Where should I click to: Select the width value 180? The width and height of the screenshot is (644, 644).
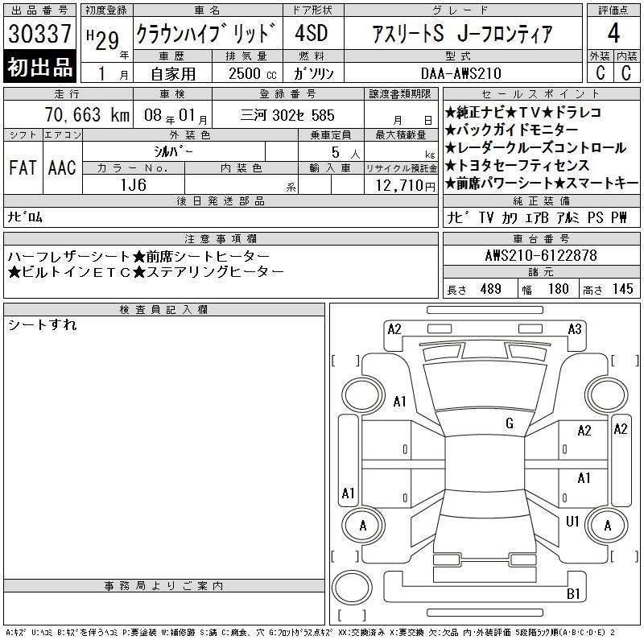tap(558, 289)
